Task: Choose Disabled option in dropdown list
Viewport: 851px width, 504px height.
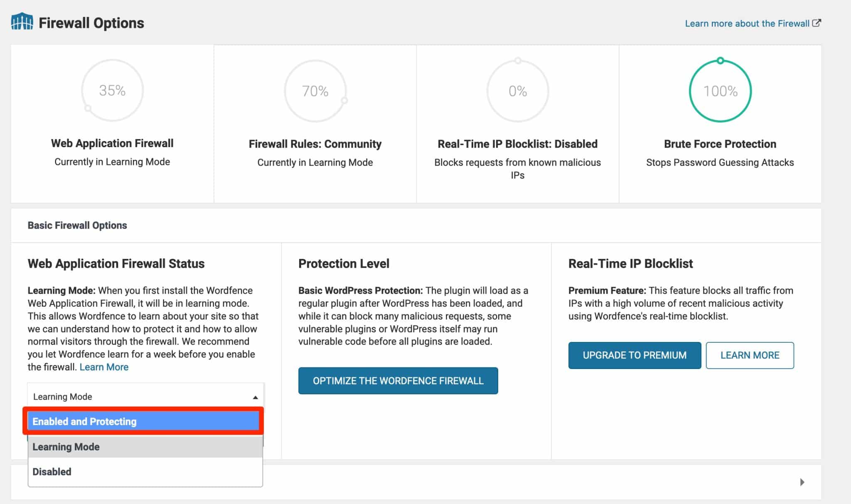Action: coord(145,472)
